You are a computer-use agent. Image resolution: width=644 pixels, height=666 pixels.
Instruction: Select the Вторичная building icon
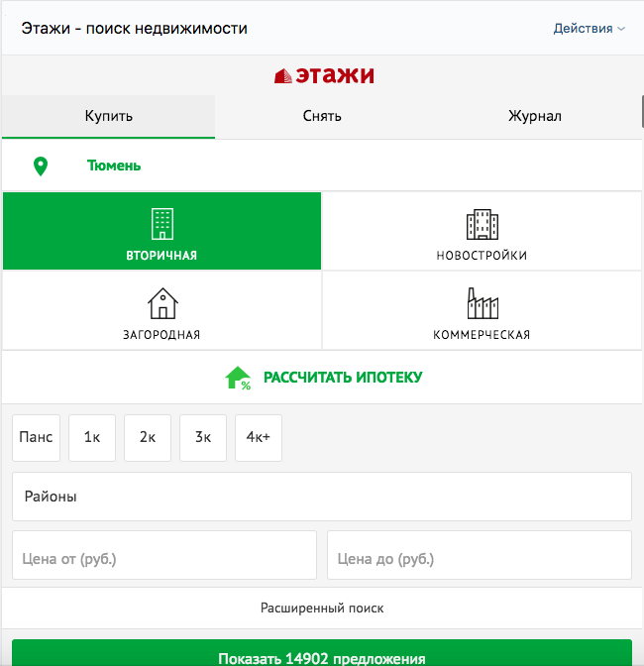(x=162, y=224)
